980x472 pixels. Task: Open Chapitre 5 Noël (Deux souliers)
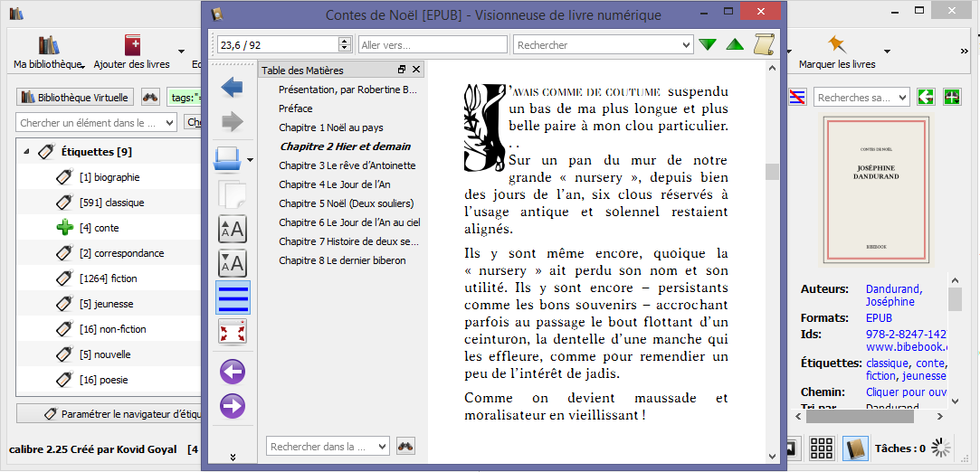[347, 203]
